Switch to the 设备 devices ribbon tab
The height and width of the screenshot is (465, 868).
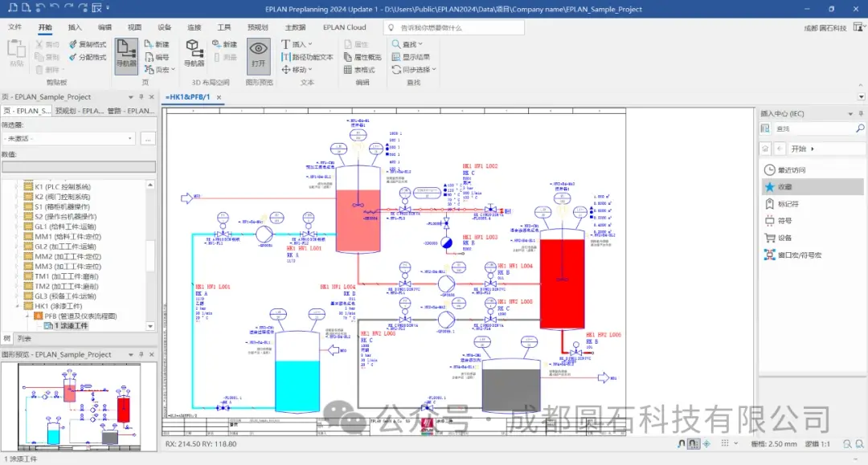pyautogui.click(x=165, y=27)
